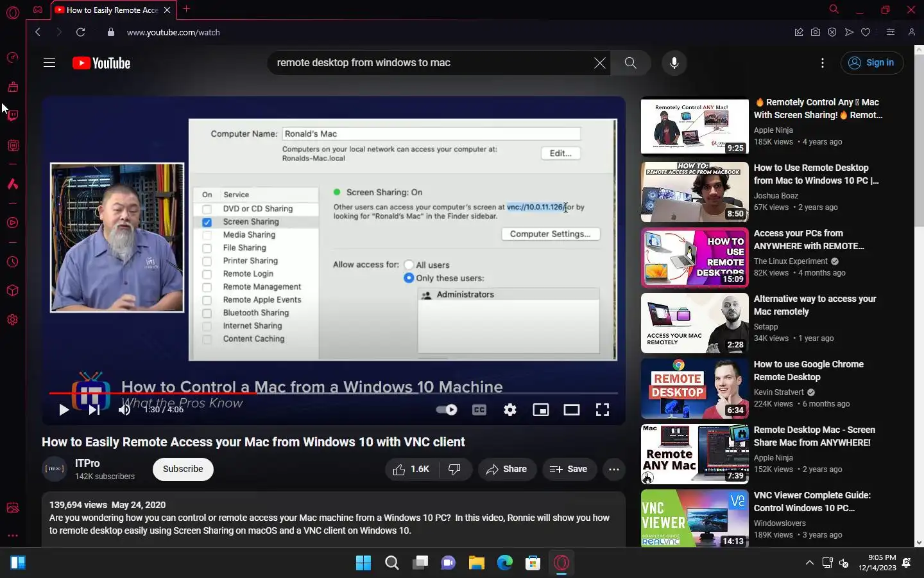This screenshot has height=578, width=924.
Task: Enter full screen mode
Action: coord(603,410)
